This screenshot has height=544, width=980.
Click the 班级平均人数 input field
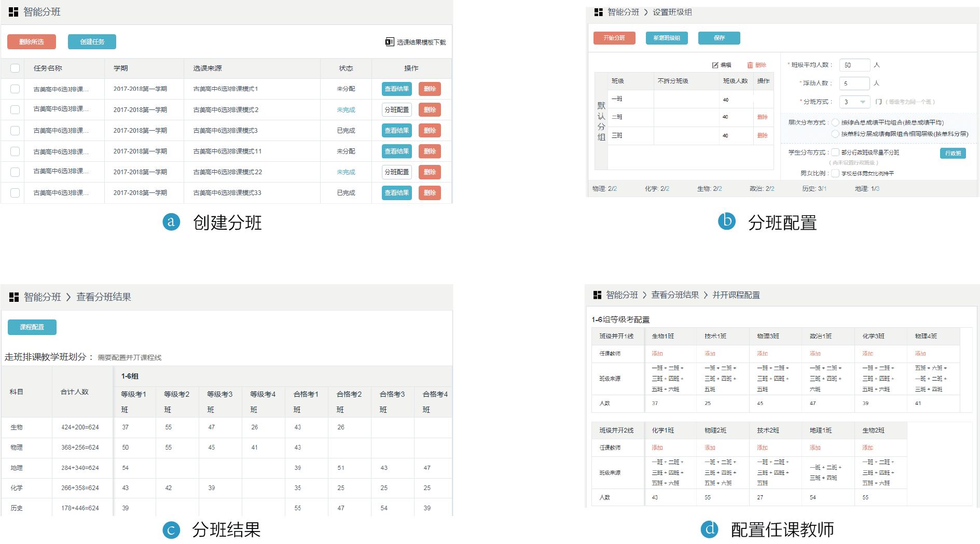[854, 65]
